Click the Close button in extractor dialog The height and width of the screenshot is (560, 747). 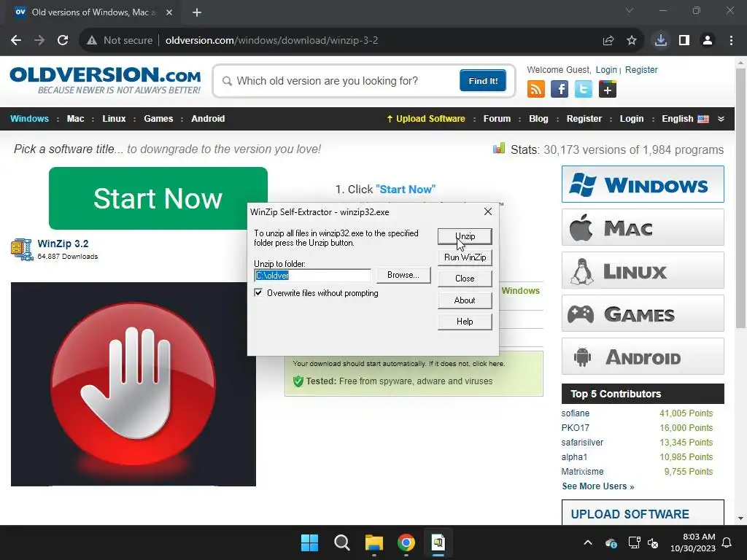click(465, 279)
